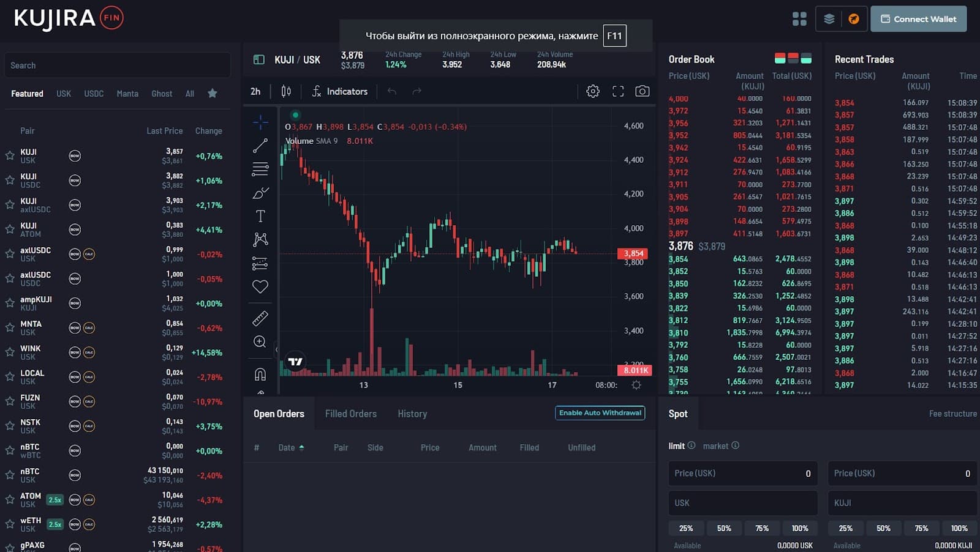Switch to Filled Orders tab

click(350, 414)
